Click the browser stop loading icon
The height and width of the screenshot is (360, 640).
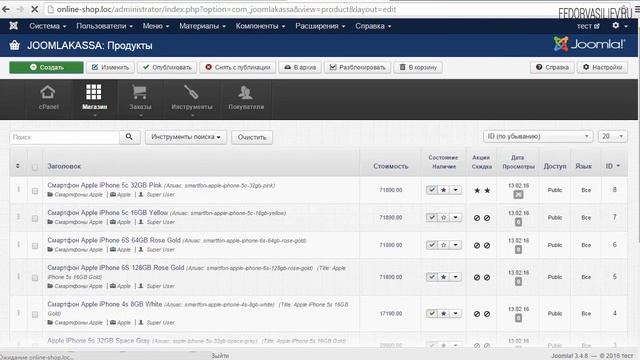coord(34,9)
